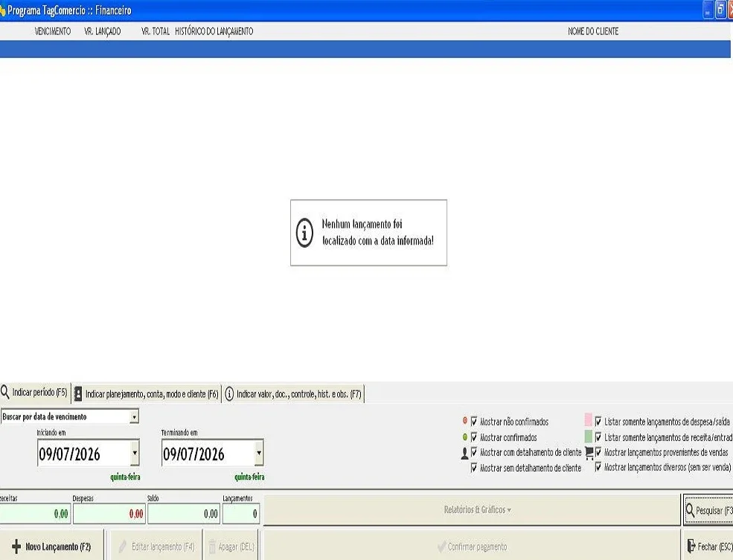Click the Receitas total field
The width and height of the screenshot is (733, 560).
point(35,514)
